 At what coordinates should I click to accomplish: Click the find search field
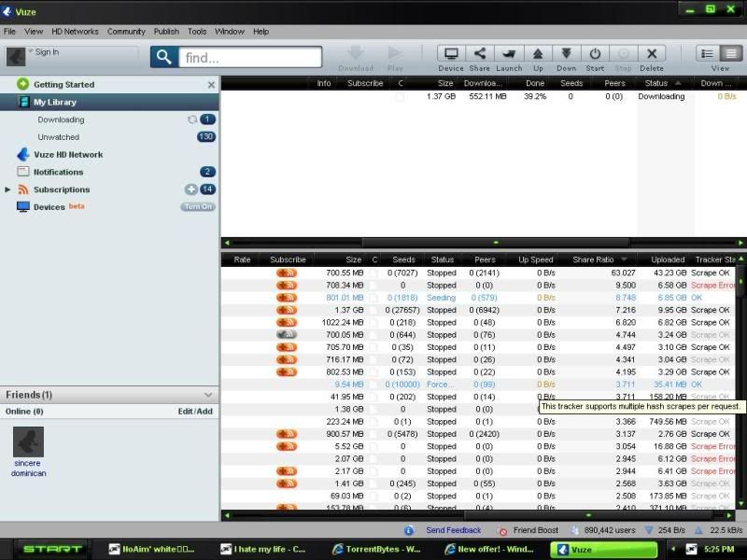[x=250, y=58]
